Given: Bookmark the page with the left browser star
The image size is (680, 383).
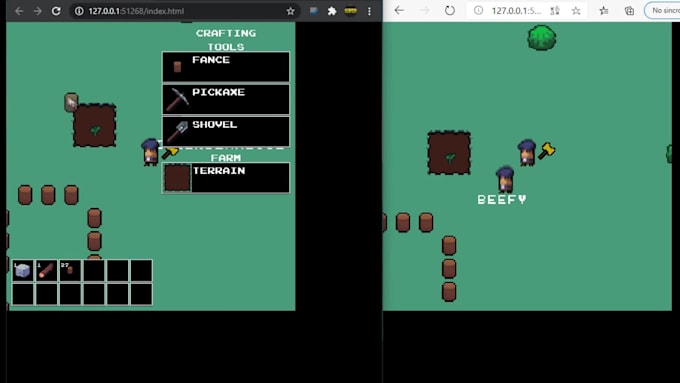Looking at the screenshot, I should [290, 11].
